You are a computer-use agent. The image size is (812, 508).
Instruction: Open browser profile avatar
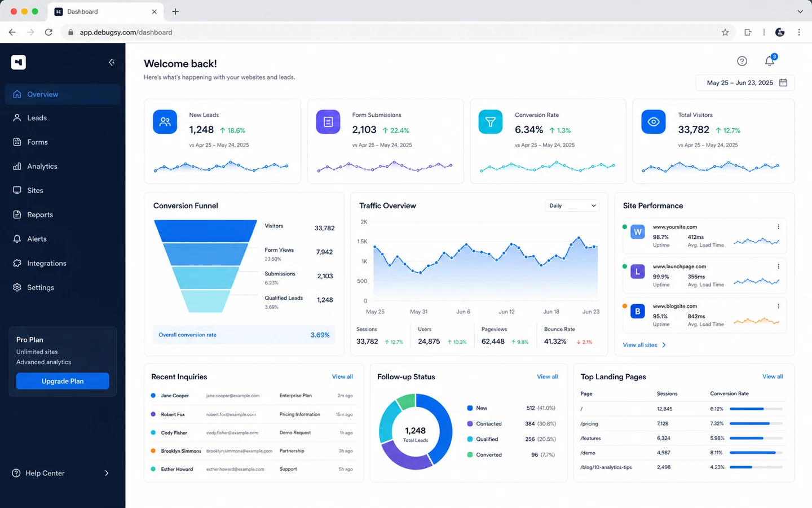(x=780, y=32)
